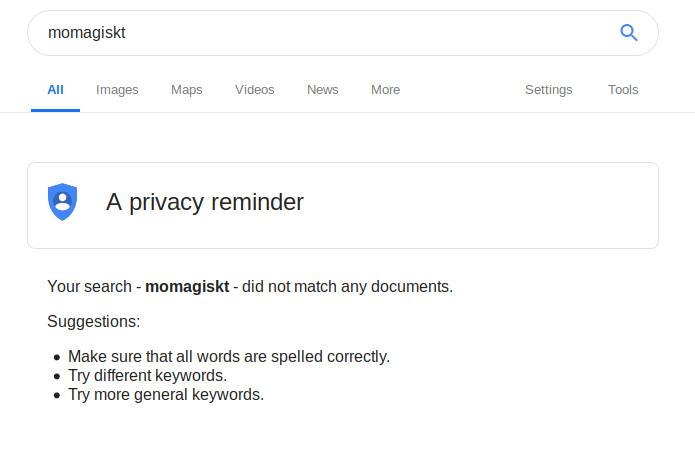Click the 'Suggestions:' label
Image resolution: width=695 pixels, height=475 pixels.
pos(94,322)
